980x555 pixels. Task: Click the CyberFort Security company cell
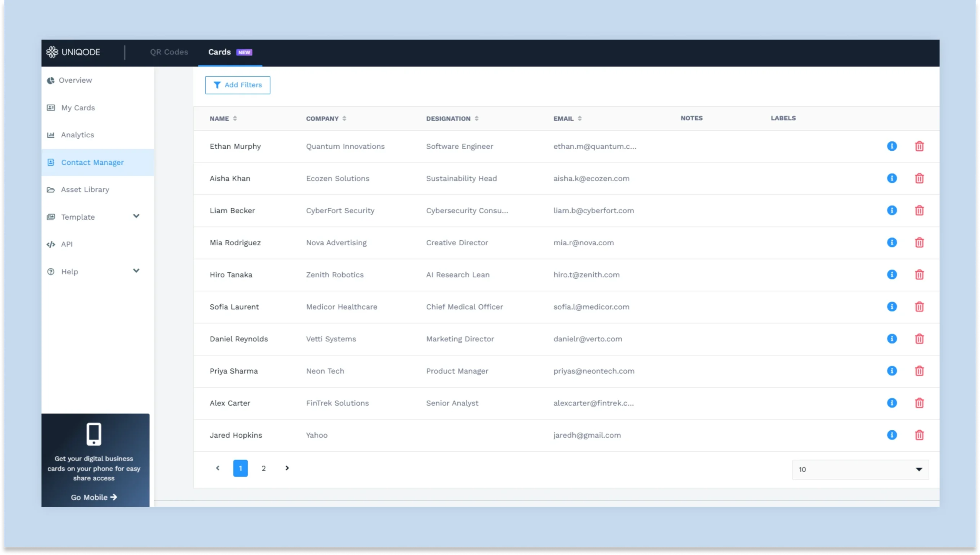click(x=340, y=210)
